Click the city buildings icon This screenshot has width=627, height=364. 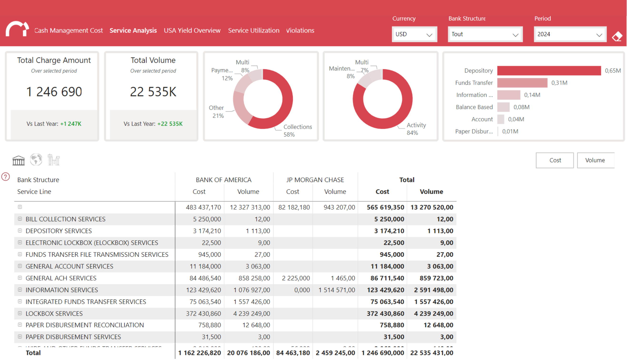coord(54,160)
